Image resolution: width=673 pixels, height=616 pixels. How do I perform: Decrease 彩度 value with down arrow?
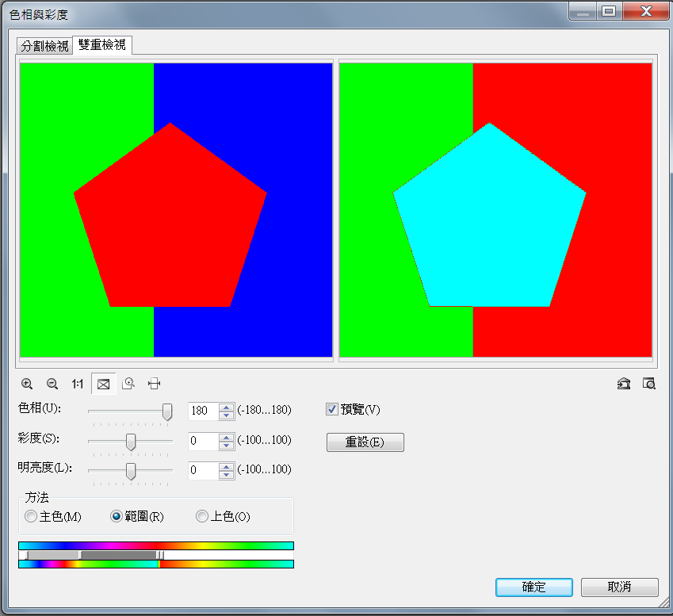coord(226,445)
